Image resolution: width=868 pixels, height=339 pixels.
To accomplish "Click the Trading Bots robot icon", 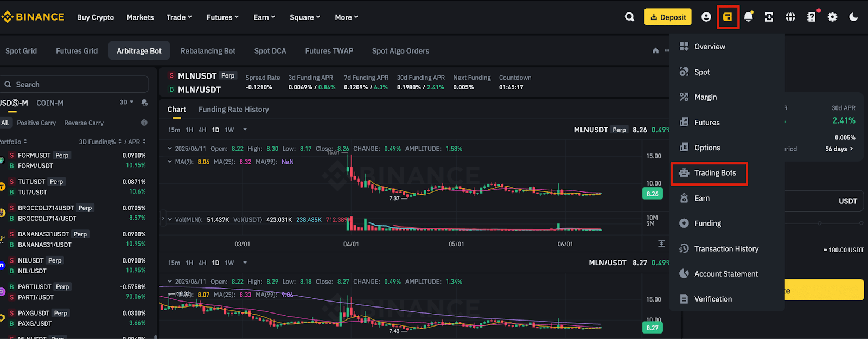I will [x=684, y=172].
